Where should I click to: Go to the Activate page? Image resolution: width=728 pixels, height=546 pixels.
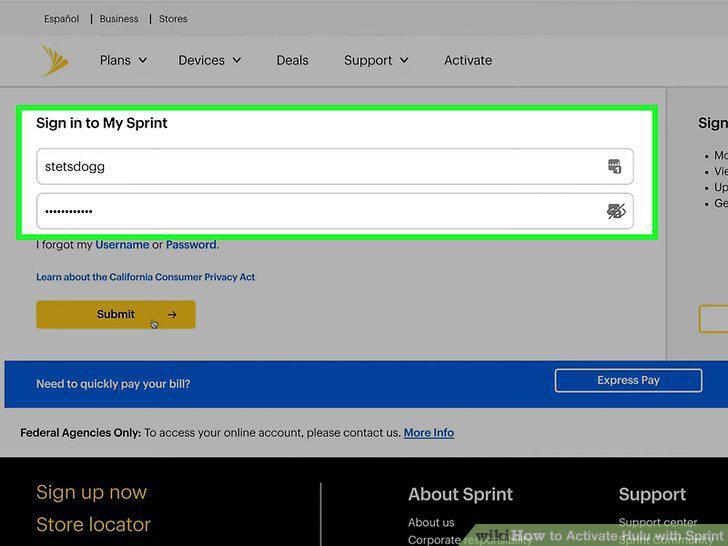coord(468,60)
